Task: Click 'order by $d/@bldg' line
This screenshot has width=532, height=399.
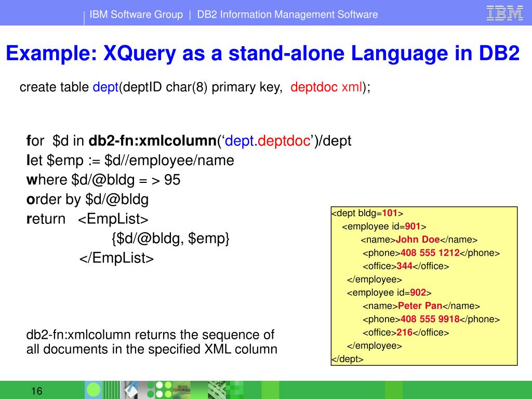Action: point(87,199)
